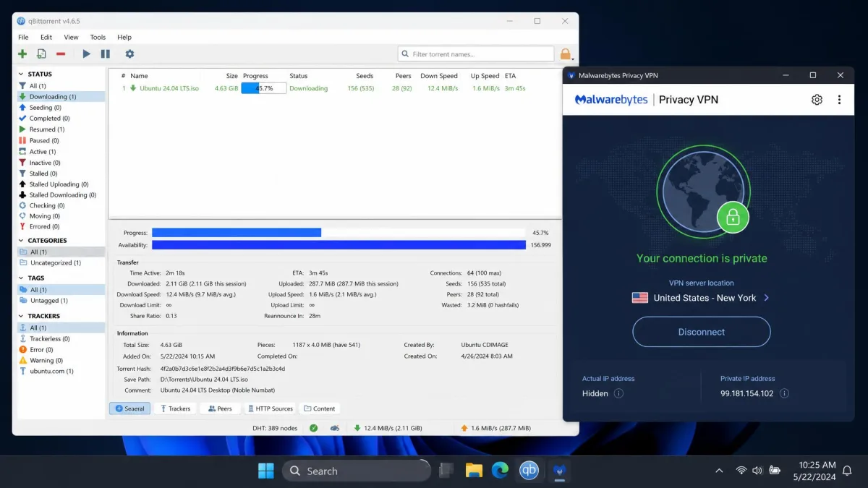Select the Stalled Uploading (0) filter

coord(62,184)
